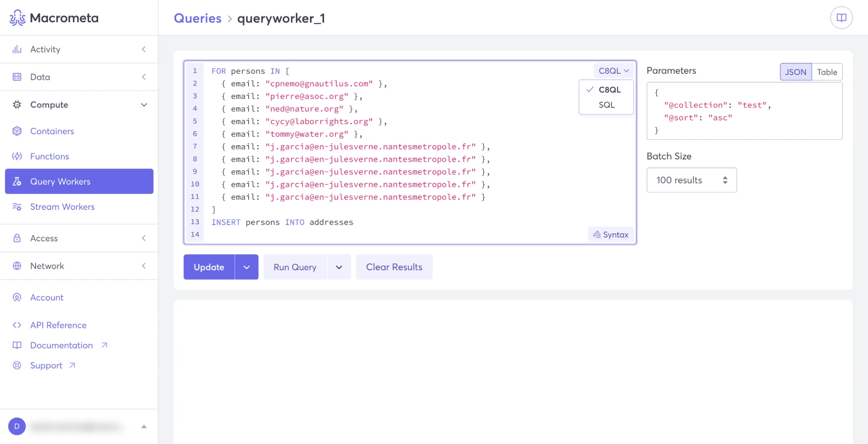
Task: Open the Run Query dropdown arrow
Action: tap(339, 267)
